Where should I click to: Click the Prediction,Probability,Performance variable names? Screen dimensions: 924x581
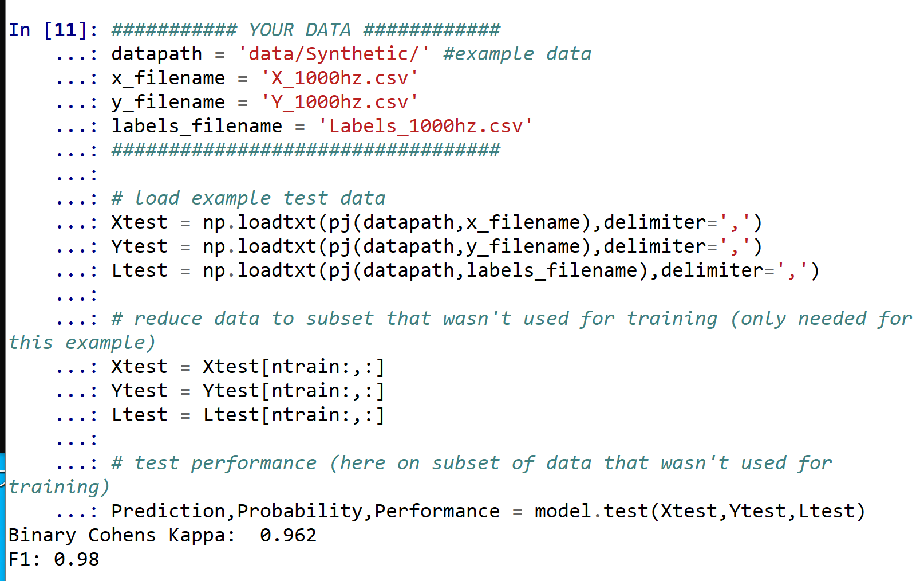coord(306,511)
